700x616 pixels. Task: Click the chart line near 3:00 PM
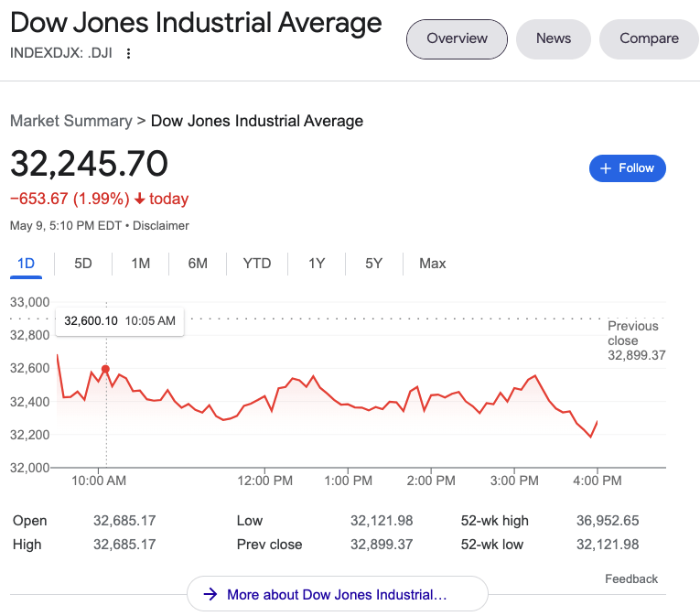pos(515,389)
